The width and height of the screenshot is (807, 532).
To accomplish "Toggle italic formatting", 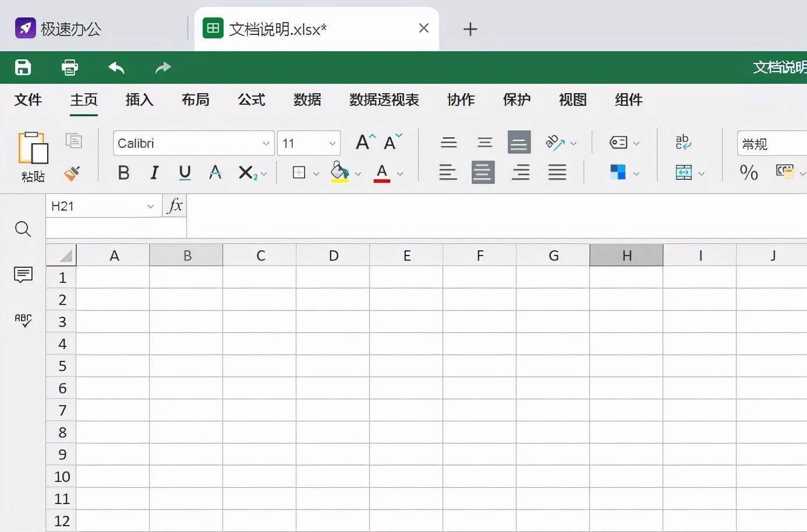I will click(154, 173).
